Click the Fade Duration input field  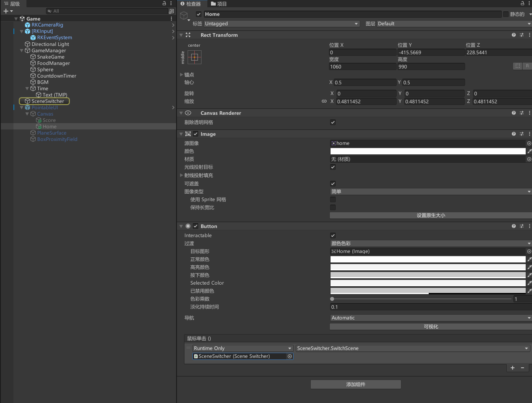point(431,307)
